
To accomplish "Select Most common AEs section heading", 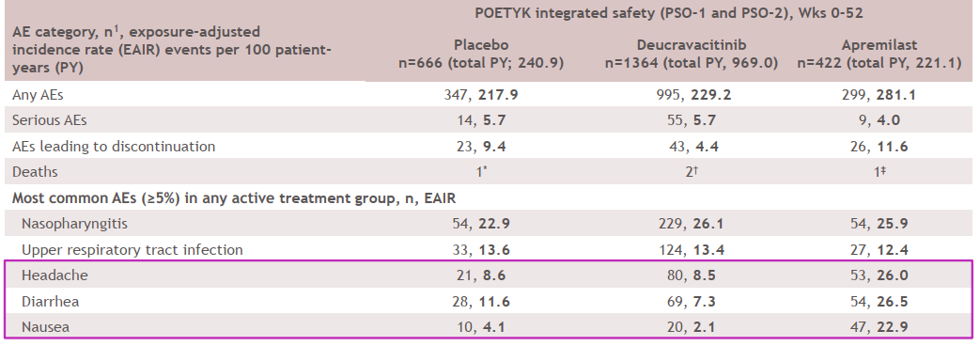I will click(x=234, y=198).
